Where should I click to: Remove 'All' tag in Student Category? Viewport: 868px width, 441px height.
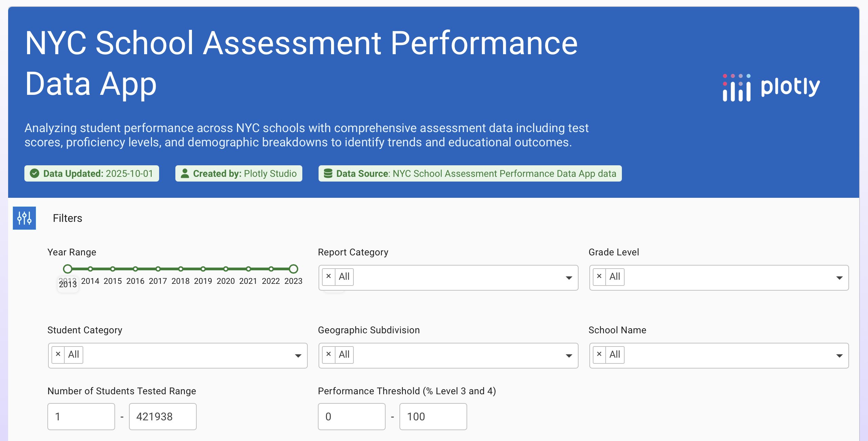click(58, 354)
